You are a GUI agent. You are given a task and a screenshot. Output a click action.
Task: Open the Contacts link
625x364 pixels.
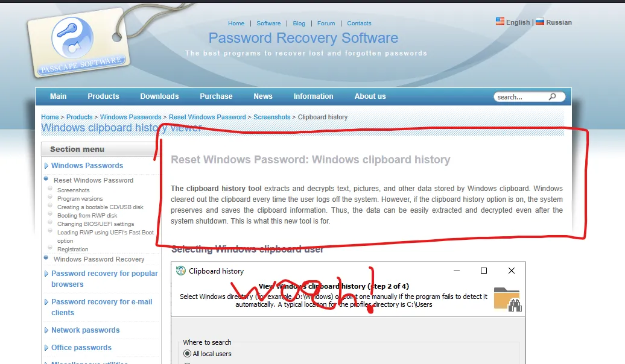point(359,24)
